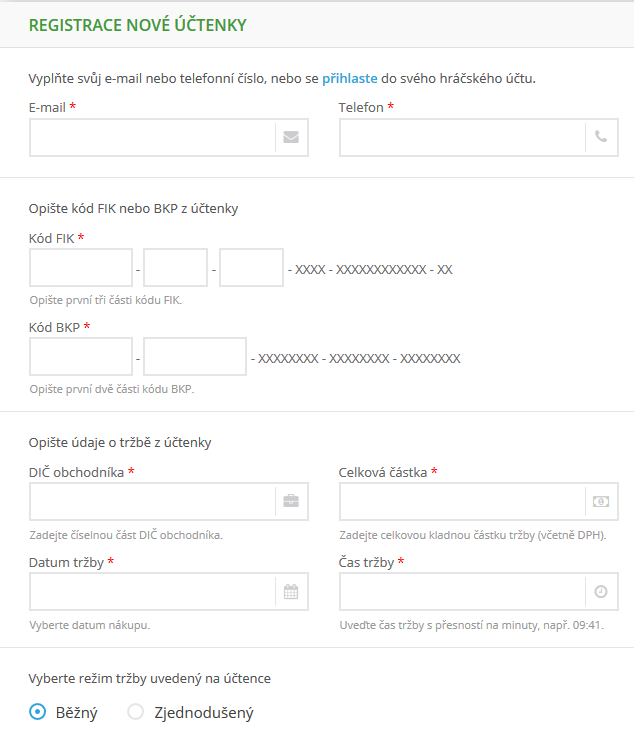Click the banknote icon in Celková částka
The width and height of the screenshot is (634, 739).
(x=601, y=501)
